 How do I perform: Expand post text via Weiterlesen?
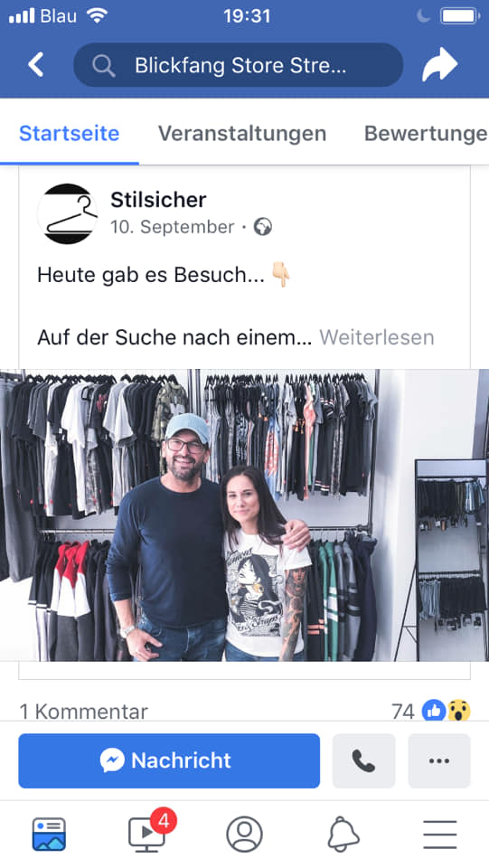click(x=377, y=337)
